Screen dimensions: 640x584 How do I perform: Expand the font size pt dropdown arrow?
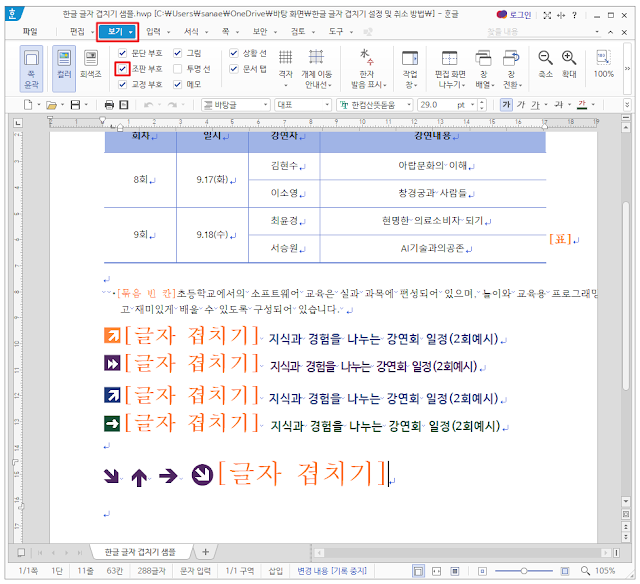pos(473,105)
